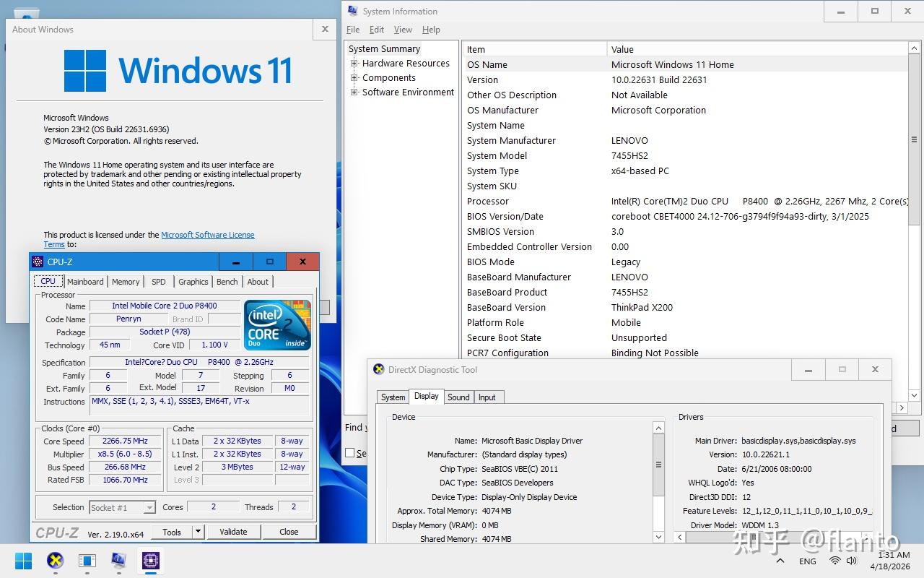Expand Software Environment tree node
This screenshot has width=924, height=578.
click(354, 92)
